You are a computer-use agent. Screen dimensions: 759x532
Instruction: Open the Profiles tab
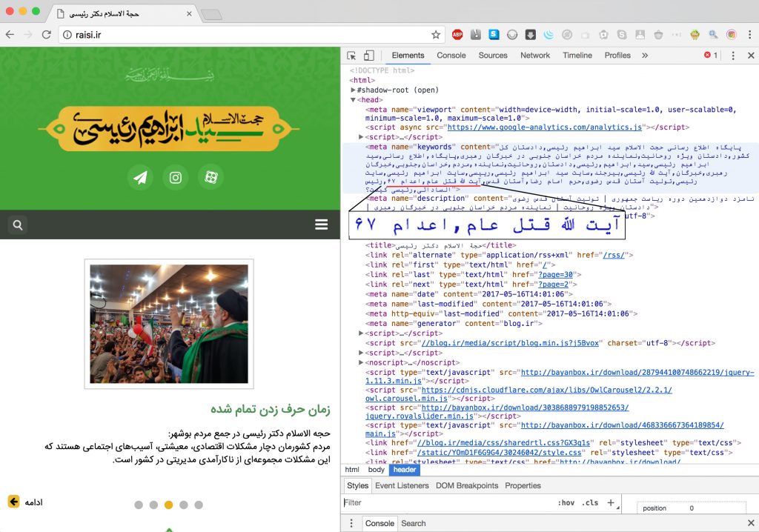(x=617, y=55)
